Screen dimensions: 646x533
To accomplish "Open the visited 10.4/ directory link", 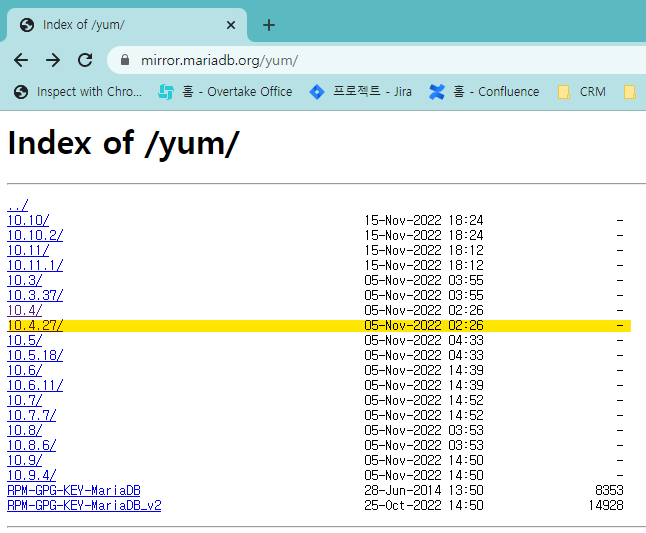I will [25, 310].
